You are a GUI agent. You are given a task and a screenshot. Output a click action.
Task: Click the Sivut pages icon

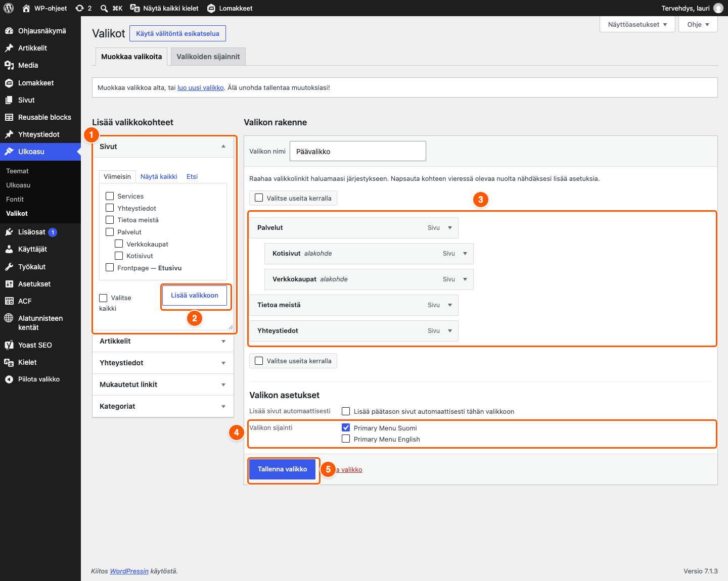(x=9, y=100)
